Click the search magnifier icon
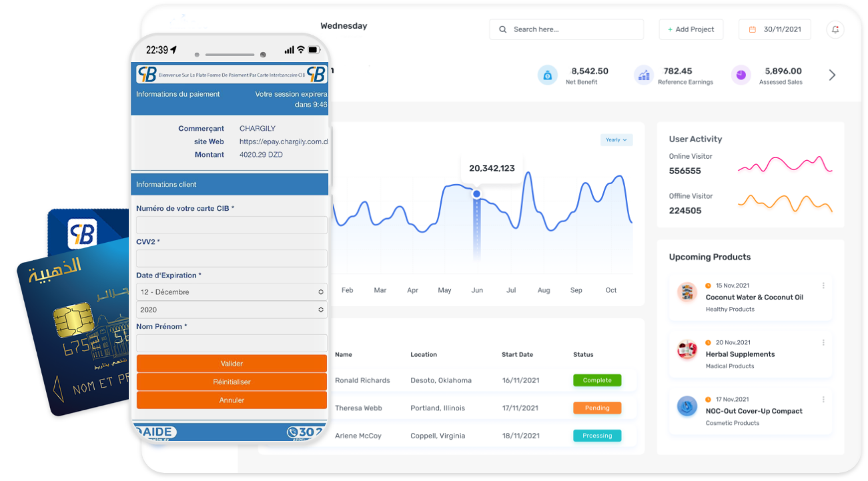This screenshot has width=868, height=481. pyautogui.click(x=502, y=29)
